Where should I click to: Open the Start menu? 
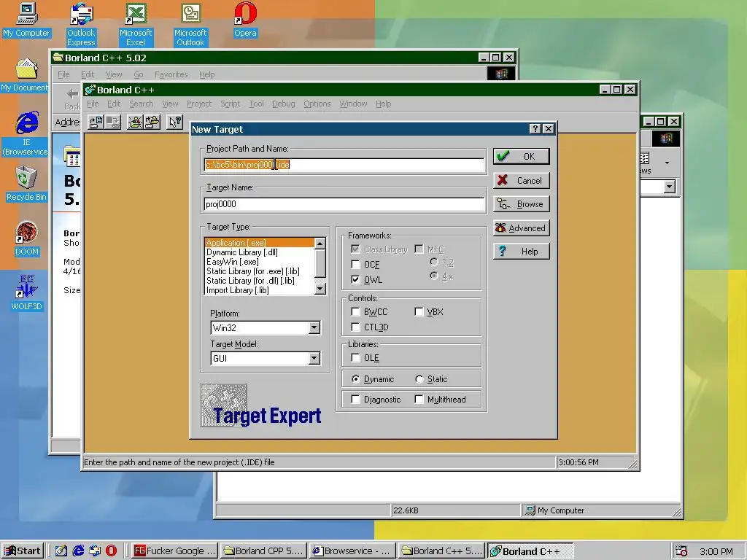(x=23, y=551)
